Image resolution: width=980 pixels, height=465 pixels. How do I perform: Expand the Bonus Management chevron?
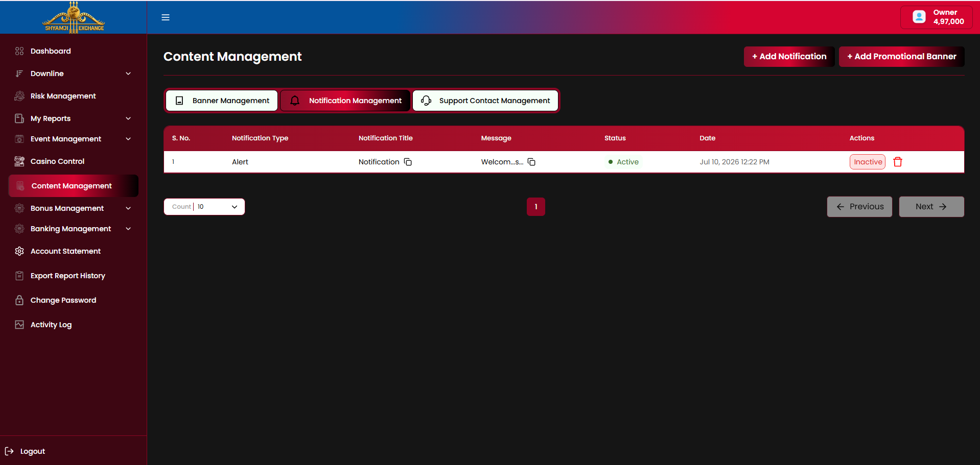pos(128,208)
